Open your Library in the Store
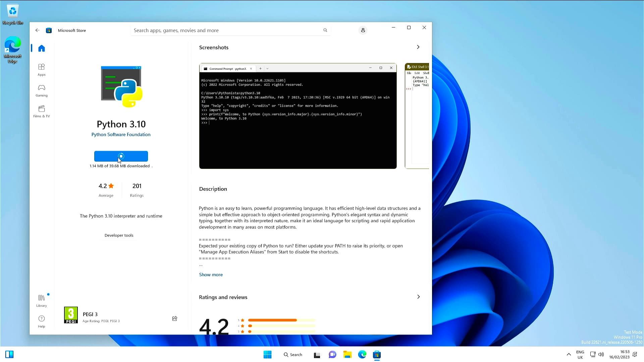Screen dimensions: 644x362 coord(41,300)
